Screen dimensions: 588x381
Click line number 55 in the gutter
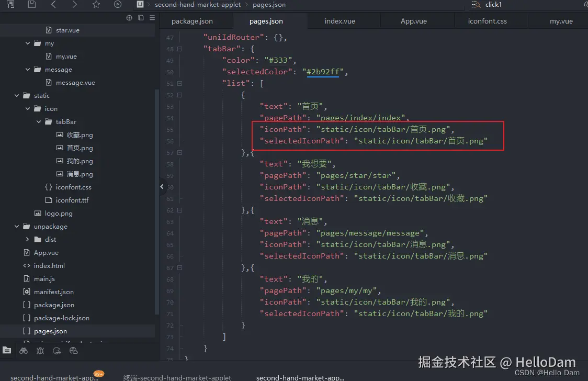point(170,130)
